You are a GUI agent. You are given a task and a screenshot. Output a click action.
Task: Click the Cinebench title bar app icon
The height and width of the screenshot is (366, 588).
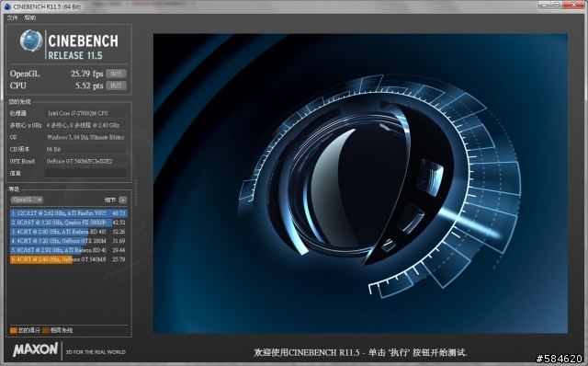coord(7,6)
